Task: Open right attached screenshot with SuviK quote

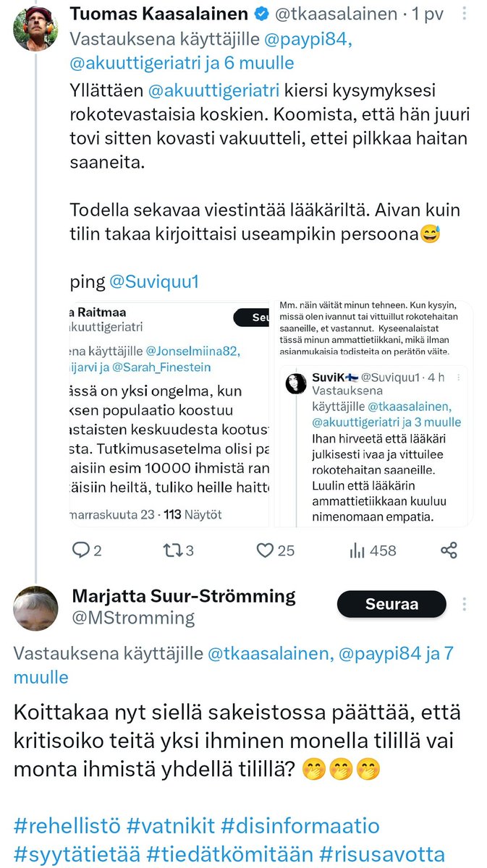Action: 371,414
